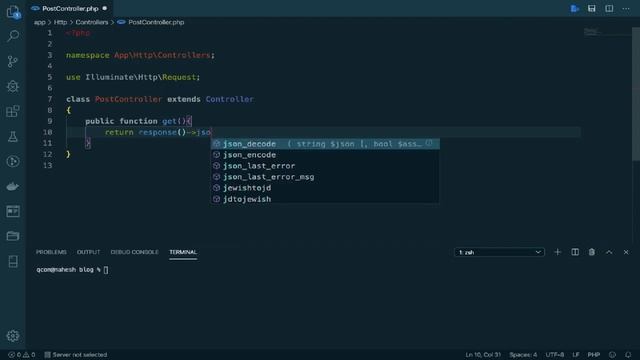Switch to the TERMINAL tab
The image size is (640, 360).
pos(183,252)
